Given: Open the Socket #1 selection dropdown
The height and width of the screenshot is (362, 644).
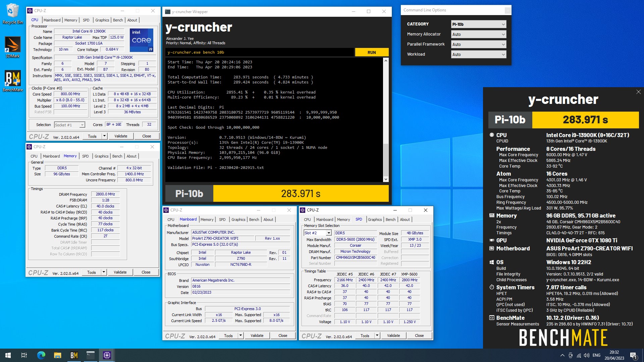Looking at the screenshot, I should click(69, 125).
